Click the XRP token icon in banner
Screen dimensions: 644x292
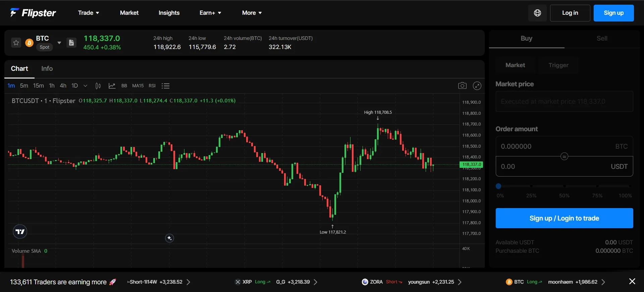(238, 282)
